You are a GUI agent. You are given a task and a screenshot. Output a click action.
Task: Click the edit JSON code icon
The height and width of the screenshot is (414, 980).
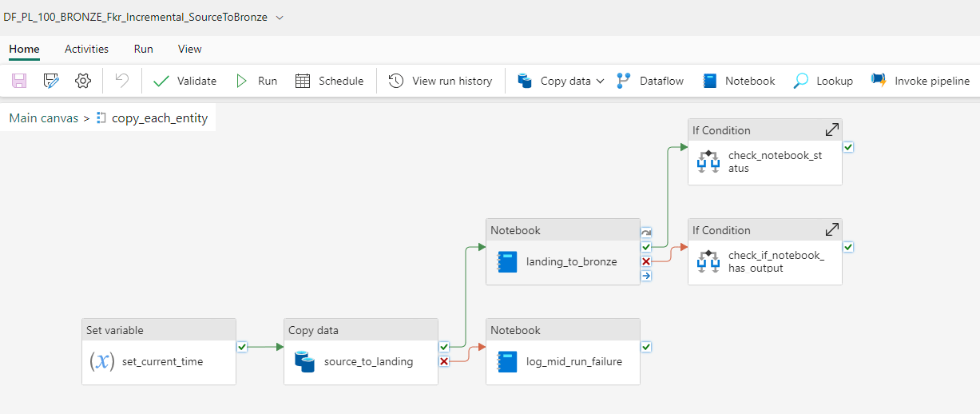coord(51,81)
